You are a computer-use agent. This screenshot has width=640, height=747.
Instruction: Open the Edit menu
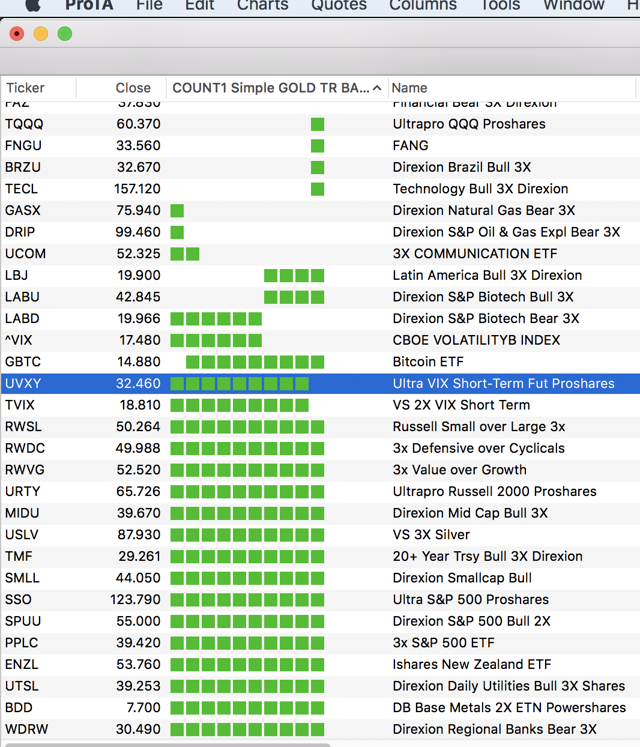tap(199, 5)
